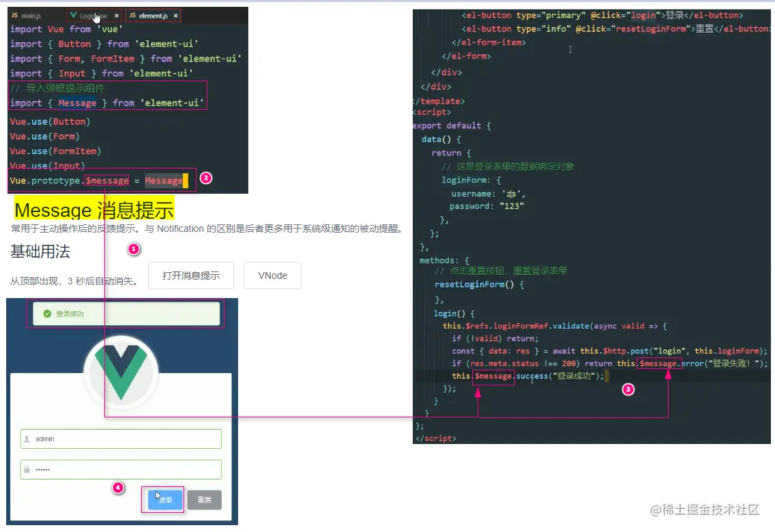Click the description text 从顶部出现，3 秒后自动消失
775x532 pixels.
coord(74,281)
